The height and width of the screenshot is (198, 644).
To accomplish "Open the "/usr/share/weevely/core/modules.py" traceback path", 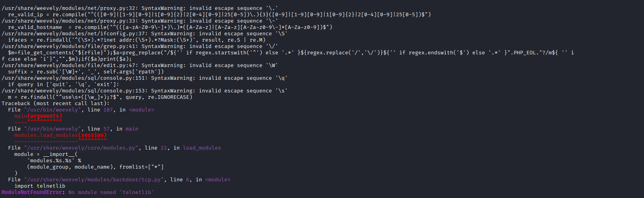I will tap(81, 148).
